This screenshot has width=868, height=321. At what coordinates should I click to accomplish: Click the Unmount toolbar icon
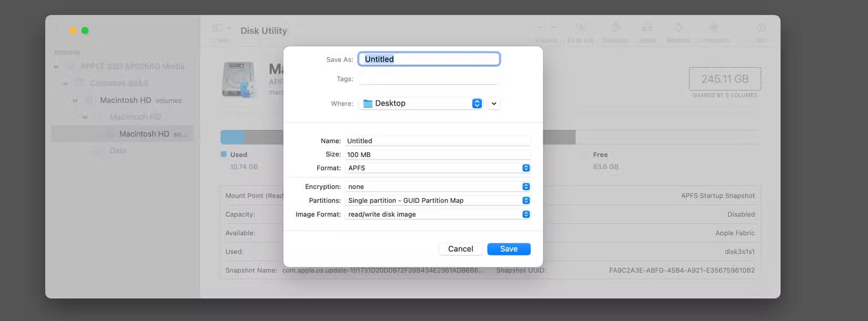(x=713, y=27)
